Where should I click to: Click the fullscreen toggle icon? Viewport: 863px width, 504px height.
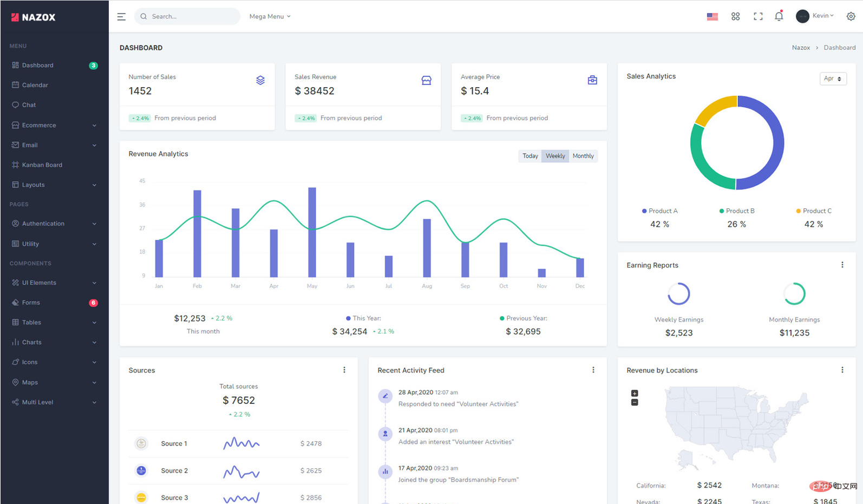pos(758,16)
